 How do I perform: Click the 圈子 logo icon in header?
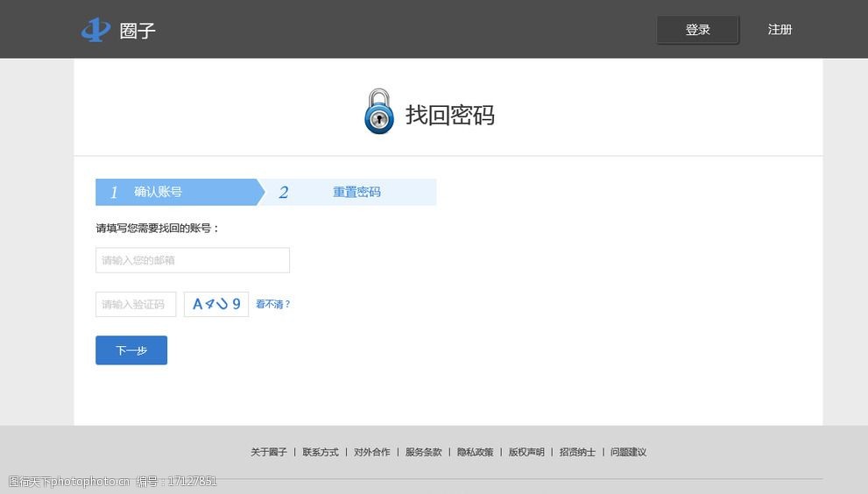[95, 30]
